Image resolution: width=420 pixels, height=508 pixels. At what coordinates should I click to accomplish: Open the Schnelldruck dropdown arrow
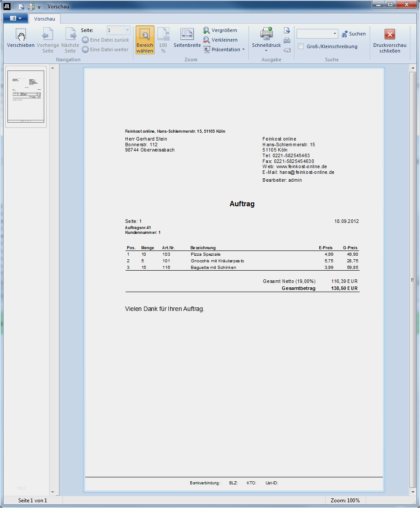(266, 51)
